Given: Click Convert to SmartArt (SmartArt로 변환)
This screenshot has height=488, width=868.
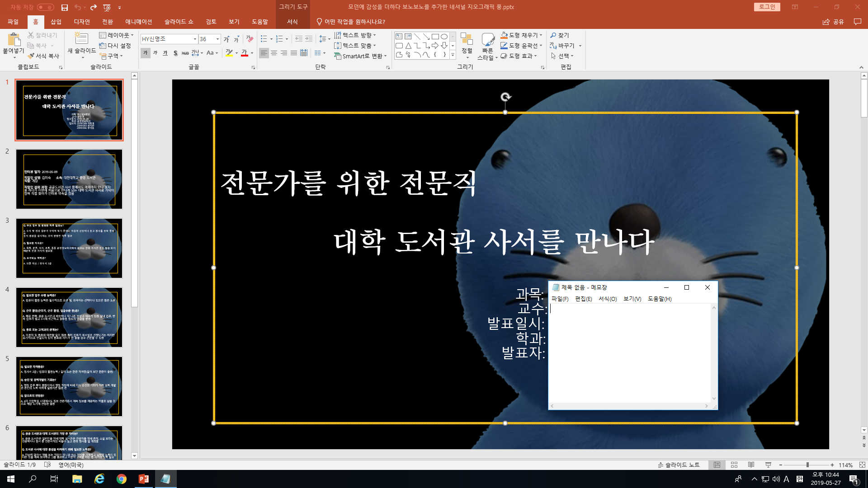Looking at the screenshot, I should click(x=360, y=56).
